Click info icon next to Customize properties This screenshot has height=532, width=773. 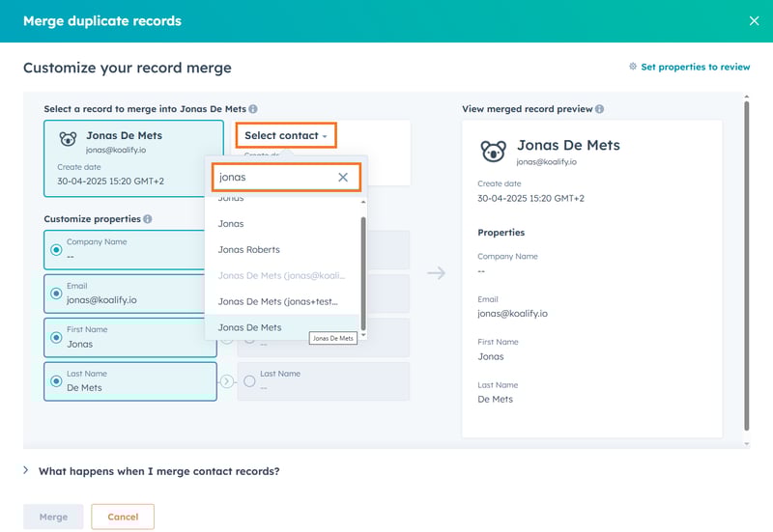(148, 219)
